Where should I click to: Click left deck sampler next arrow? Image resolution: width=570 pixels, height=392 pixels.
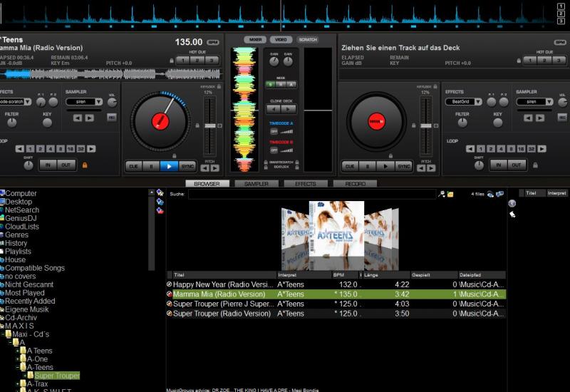point(90,118)
